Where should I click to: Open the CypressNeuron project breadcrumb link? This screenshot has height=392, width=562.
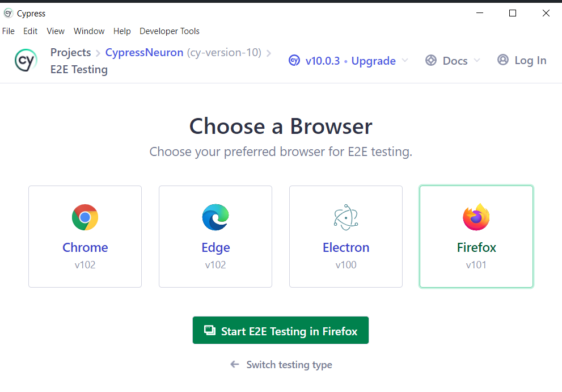(x=143, y=52)
